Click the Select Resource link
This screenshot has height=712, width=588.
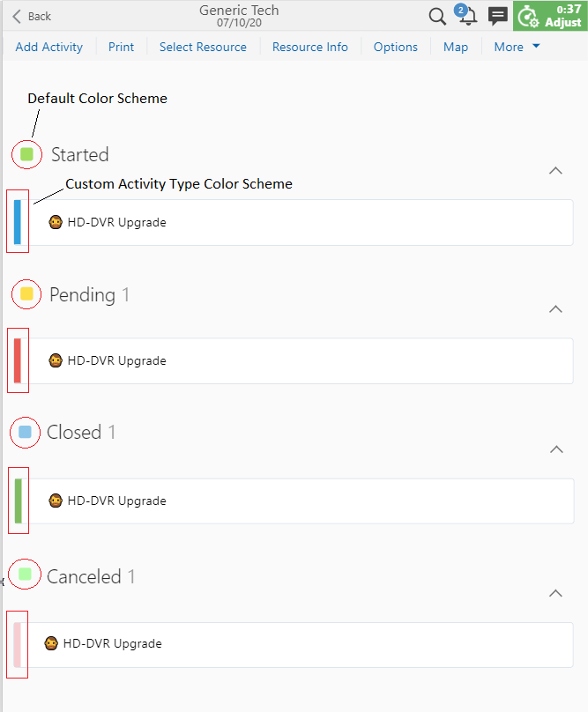pyautogui.click(x=203, y=47)
